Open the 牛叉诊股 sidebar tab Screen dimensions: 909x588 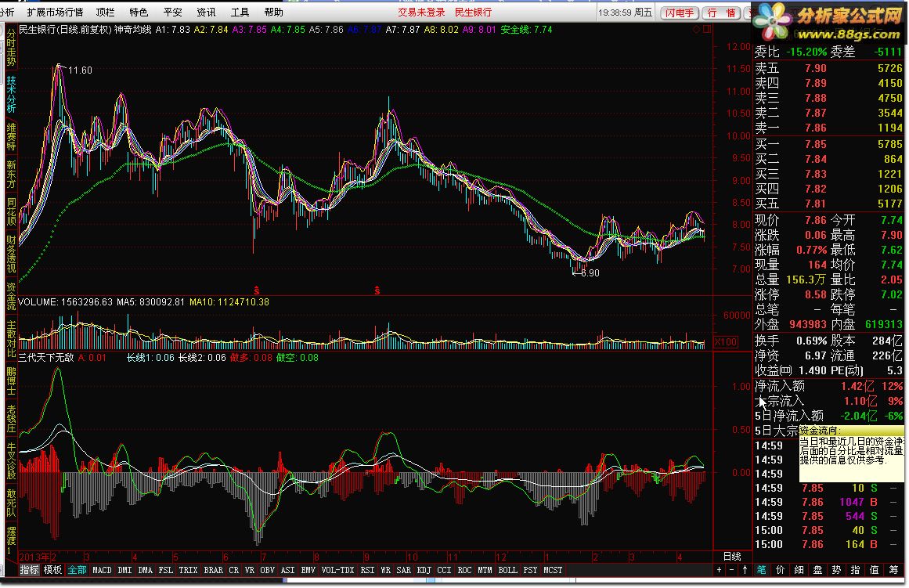(11, 461)
